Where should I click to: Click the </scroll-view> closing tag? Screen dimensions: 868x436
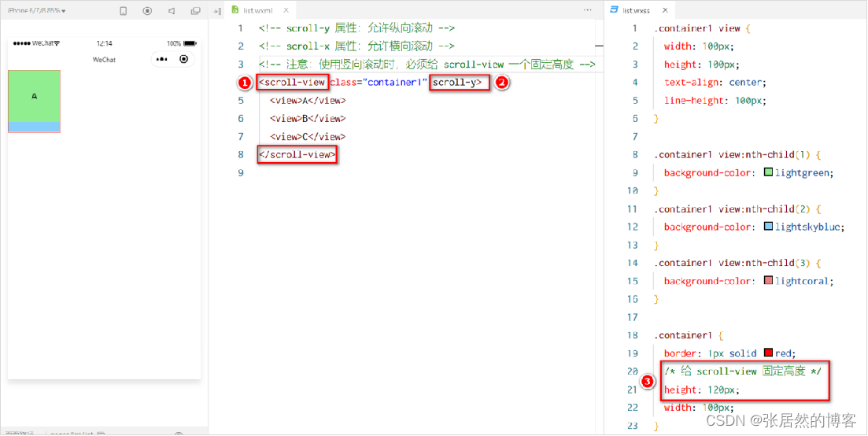click(x=297, y=154)
